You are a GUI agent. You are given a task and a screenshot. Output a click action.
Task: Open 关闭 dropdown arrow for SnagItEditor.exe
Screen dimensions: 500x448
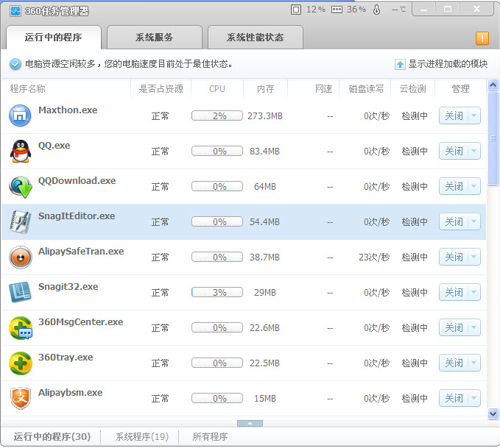pyautogui.click(x=473, y=221)
